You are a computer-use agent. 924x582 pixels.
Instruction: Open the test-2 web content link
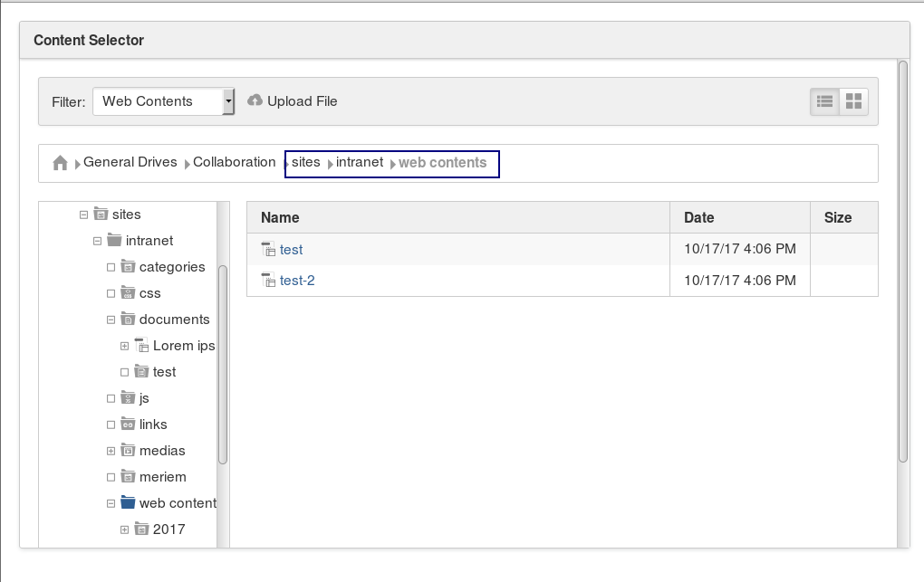[297, 281]
